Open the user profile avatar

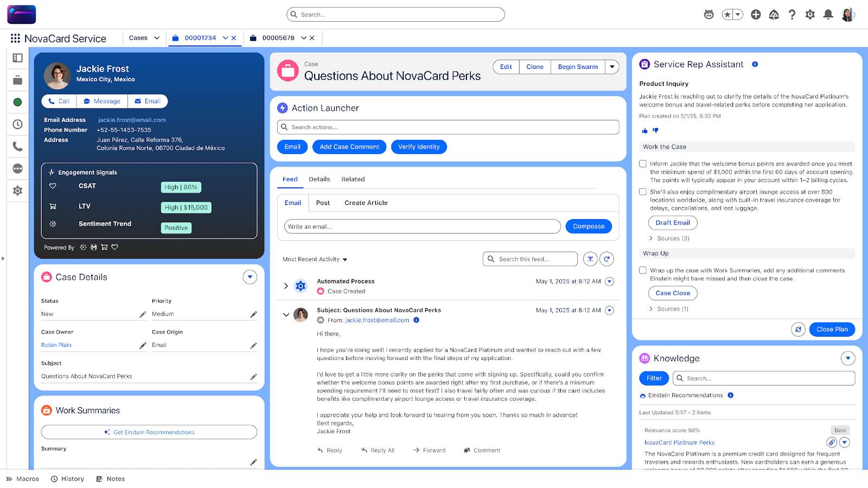coord(848,15)
